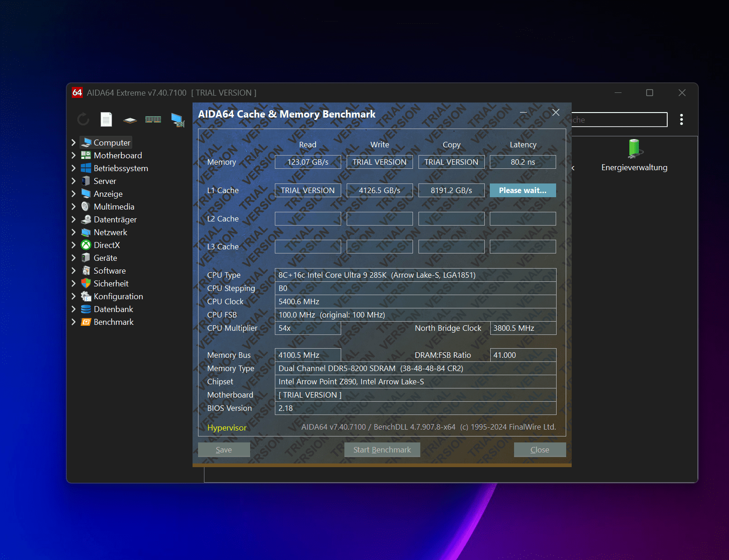Click the Geräte device icon
Screen dimensions: 729x560
86,258
